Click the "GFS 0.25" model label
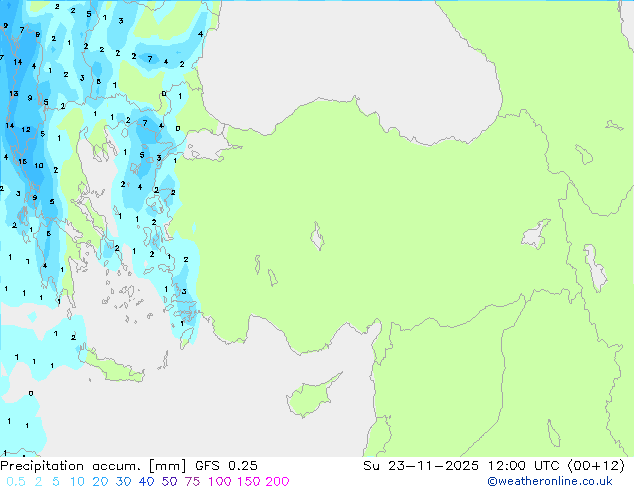 tap(226, 466)
